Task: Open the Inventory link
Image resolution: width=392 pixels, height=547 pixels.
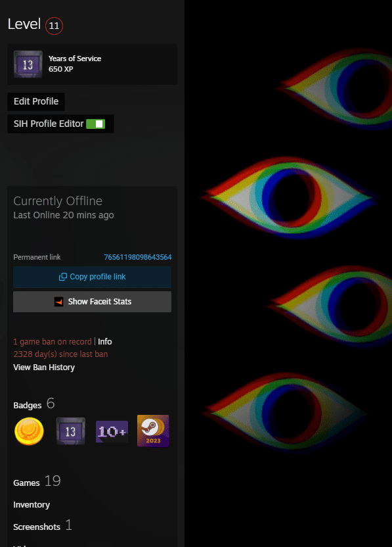Action: tap(32, 505)
